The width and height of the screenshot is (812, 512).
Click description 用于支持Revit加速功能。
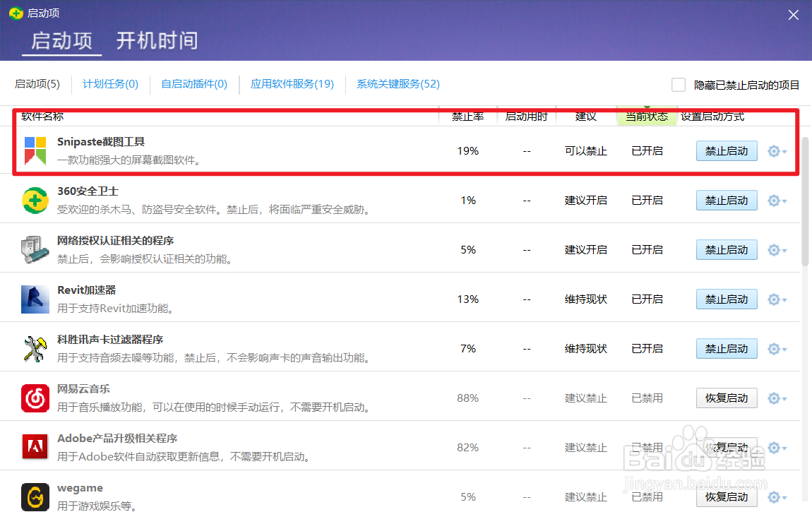tap(117, 309)
